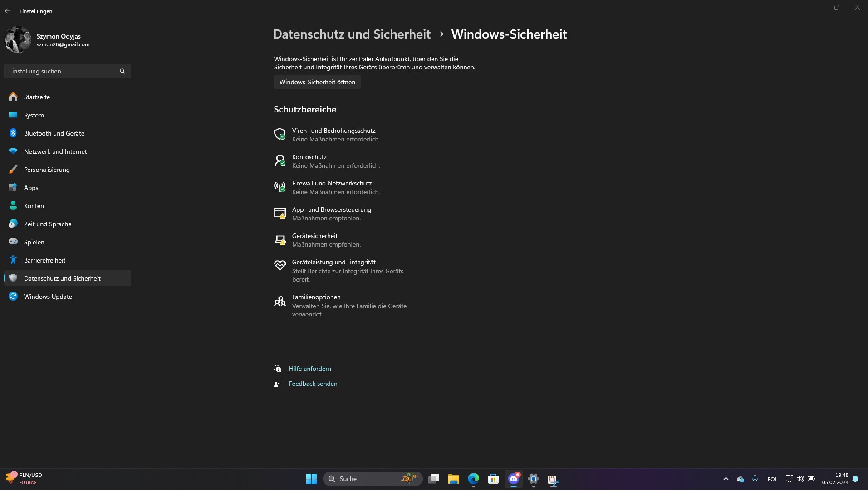This screenshot has width=868, height=491.
Task: Select Datenschutz und Sicherheit in sidebar
Action: point(68,278)
